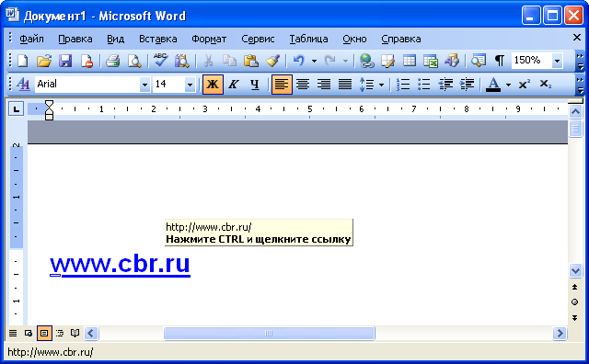Expand the Formatting toolbar options chevron
The image size is (589, 364).
[581, 85]
